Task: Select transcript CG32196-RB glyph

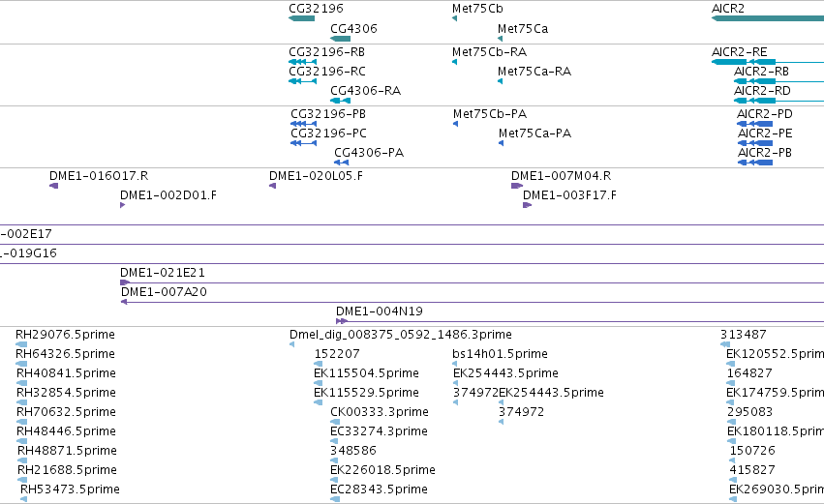Action: pos(303,62)
